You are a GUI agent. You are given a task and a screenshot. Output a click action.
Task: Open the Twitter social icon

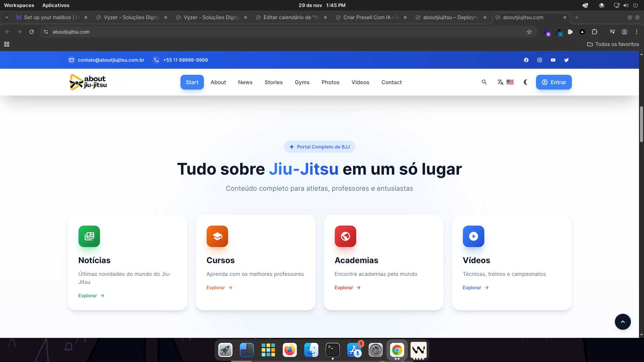coord(566,60)
